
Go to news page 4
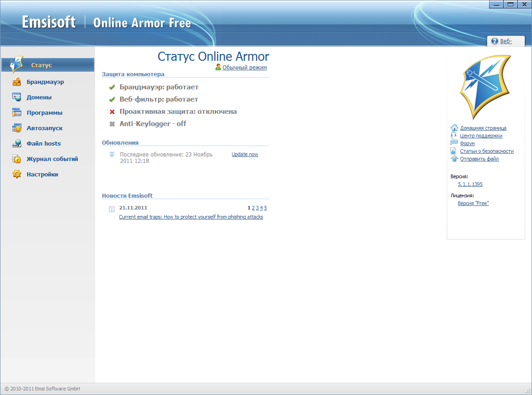click(261, 208)
